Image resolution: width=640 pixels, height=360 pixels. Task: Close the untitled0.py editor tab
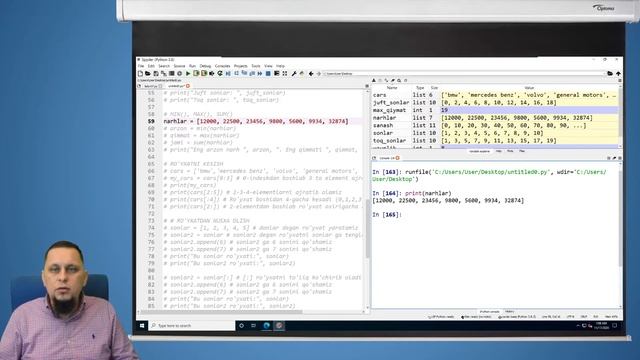(x=188, y=86)
